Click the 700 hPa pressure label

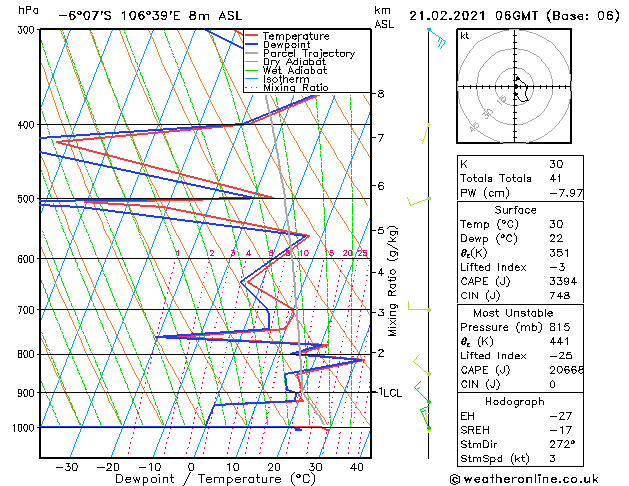coord(28,310)
